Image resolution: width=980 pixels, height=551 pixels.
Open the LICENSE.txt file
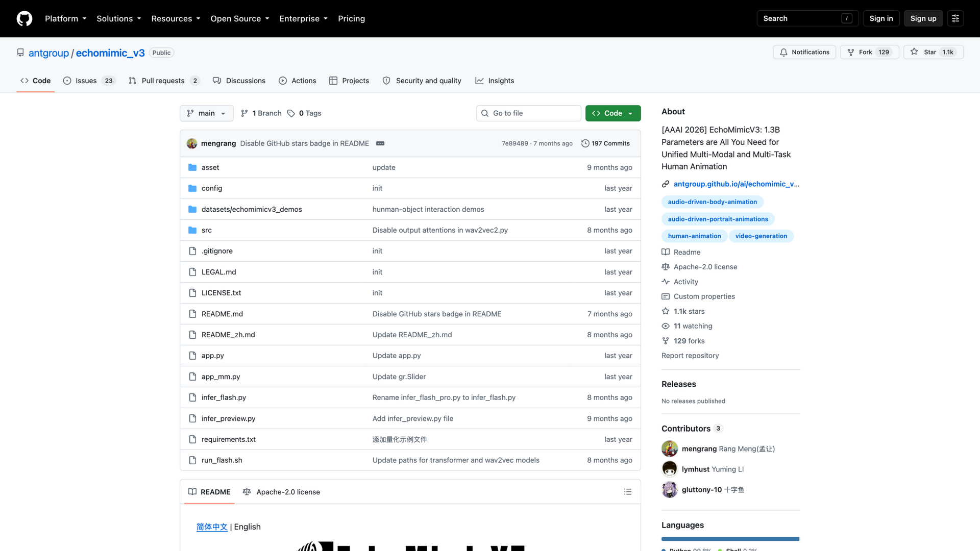[x=222, y=293]
